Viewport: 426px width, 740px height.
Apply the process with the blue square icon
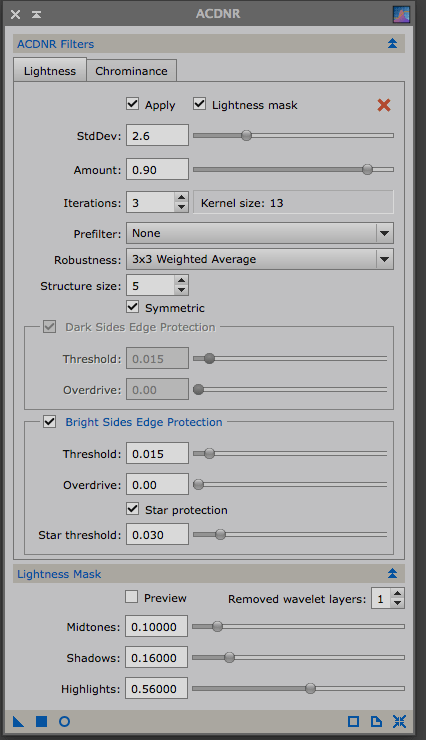pyautogui.click(x=42, y=721)
